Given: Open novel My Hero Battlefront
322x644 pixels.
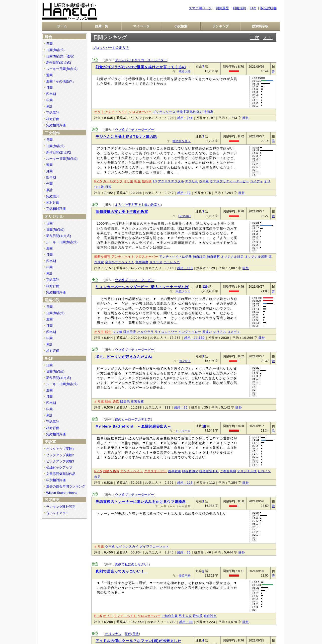Looking at the screenshot, I should [x=133, y=426].
